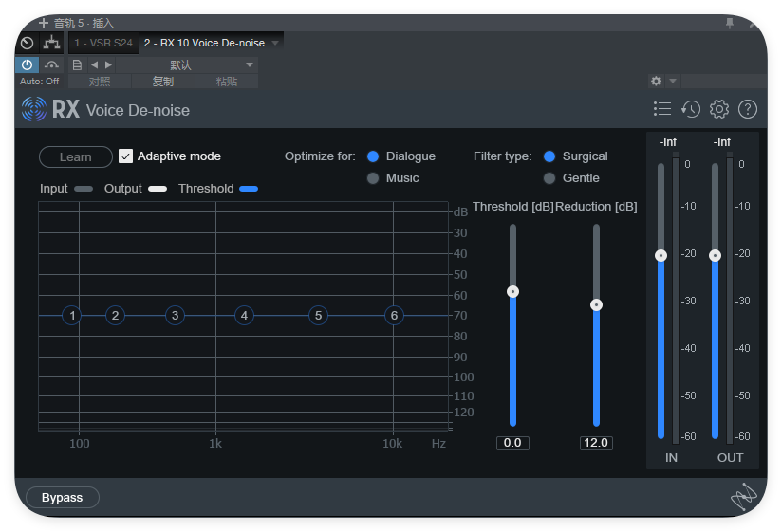Image resolution: width=782 pixels, height=532 pixels.
Task: Click the Input legend swatch
Action: pyautogui.click(x=84, y=189)
